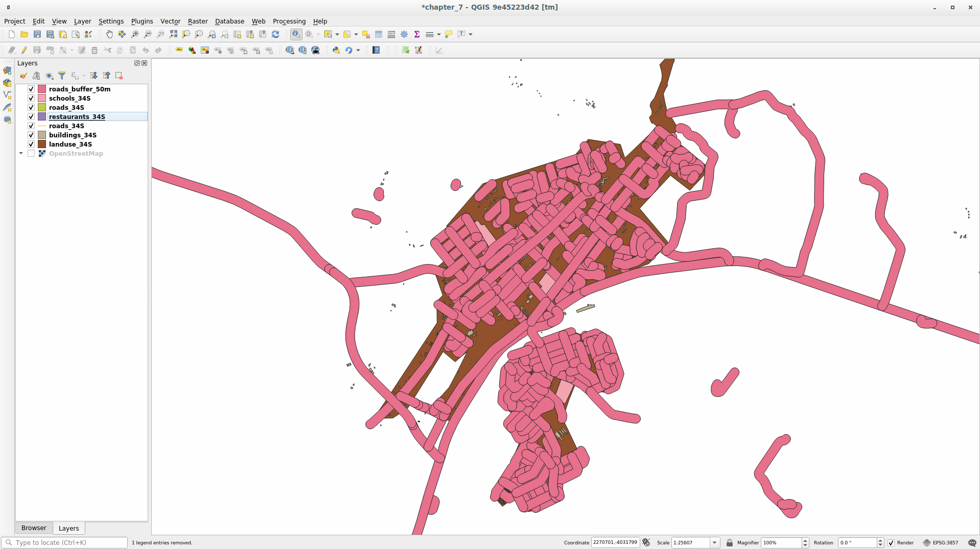Click the filter legend icon in Layers
Image resolution: width=980 pixels, height=549 pixels.
pyautogui.click(x=62, y=76)
